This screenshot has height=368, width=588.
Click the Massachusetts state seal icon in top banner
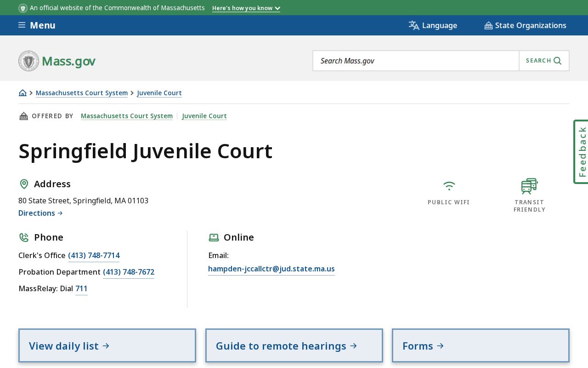click(23, 8)
